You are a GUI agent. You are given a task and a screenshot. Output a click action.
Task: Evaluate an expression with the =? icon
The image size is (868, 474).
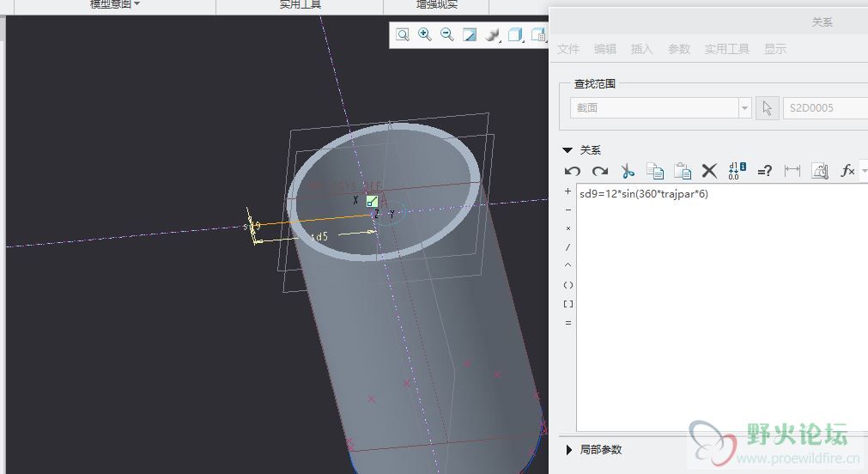764,171
